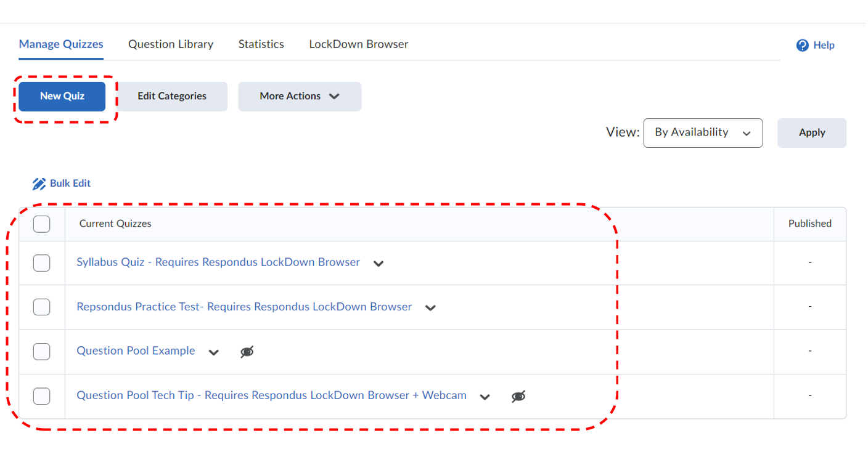Click the Help question mark icon
Screen dimensions: 868x457
coord(802,46)
